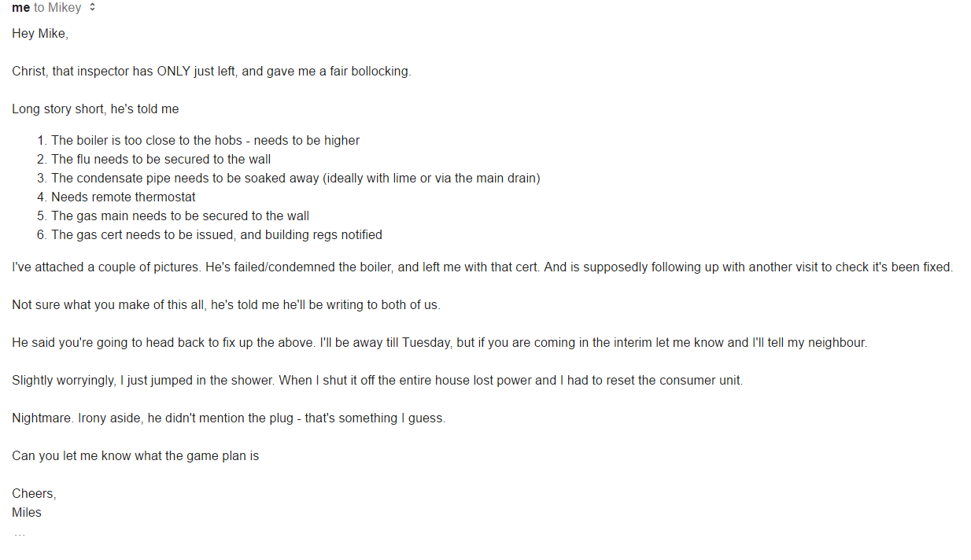The image size is (971, 560).
Task: Click the sentence about the inspector bollocking
Action: pos(211,72)
